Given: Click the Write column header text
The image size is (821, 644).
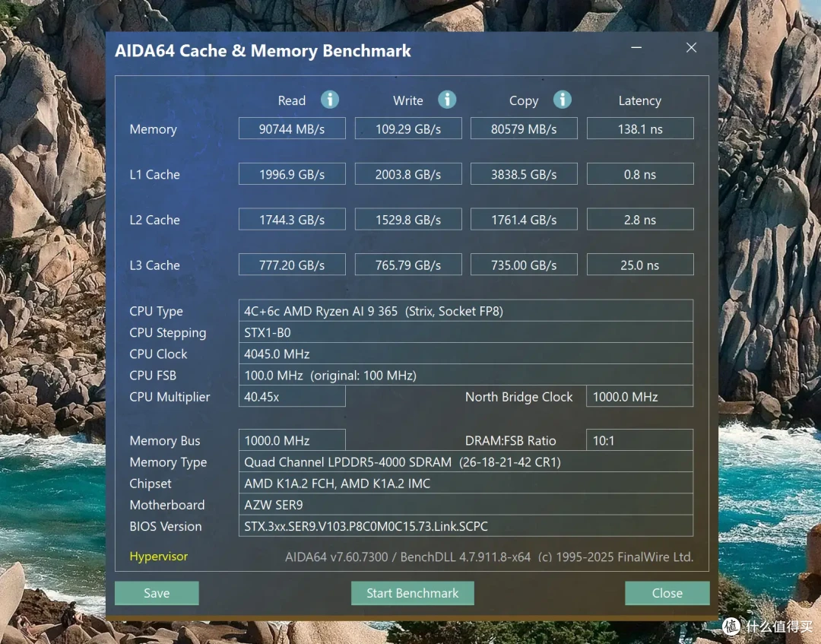Looking at the screenshot, I should coord(408,100).
